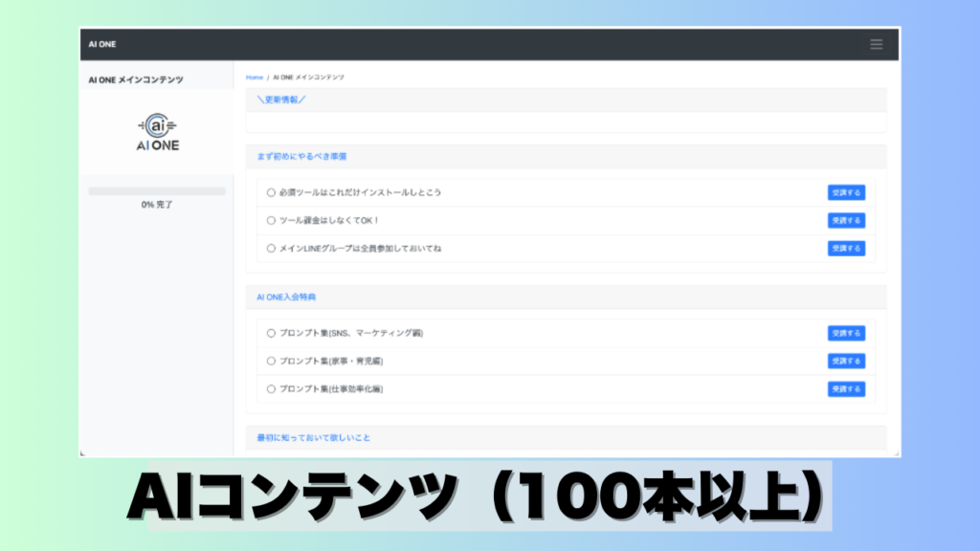
Task: Open lesson プロンプト集(仕事効率化編)
Action: pos(331,389)
